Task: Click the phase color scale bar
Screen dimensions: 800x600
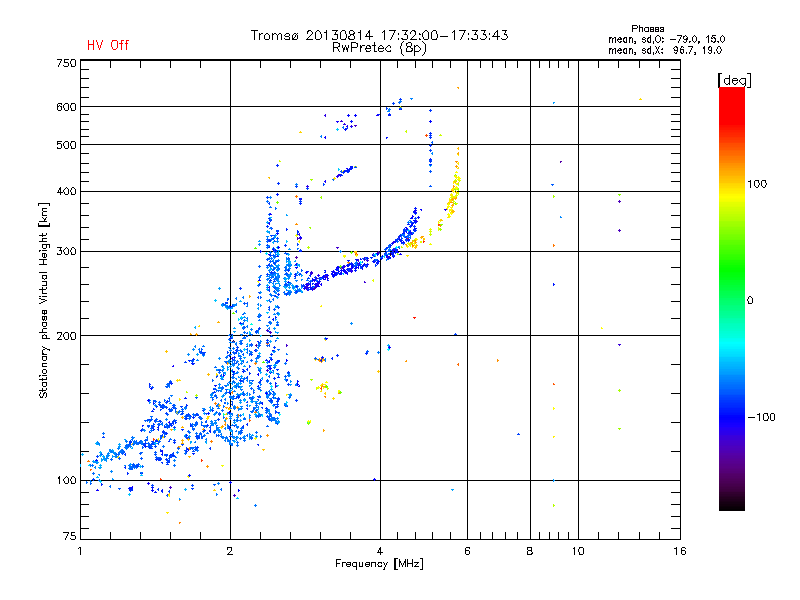Action: point(732,299)
